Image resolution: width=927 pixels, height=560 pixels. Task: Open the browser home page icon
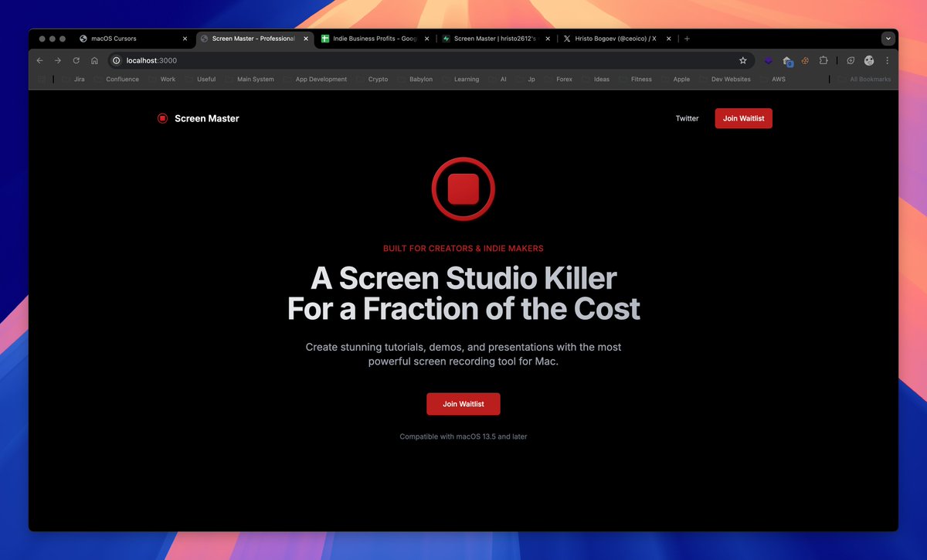point(94,60)
